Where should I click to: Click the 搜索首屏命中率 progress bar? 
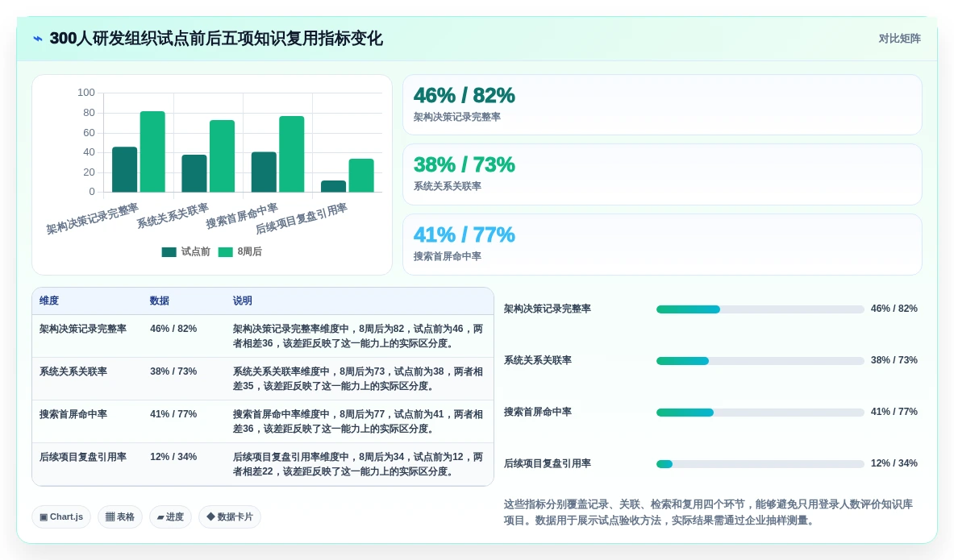760,413
